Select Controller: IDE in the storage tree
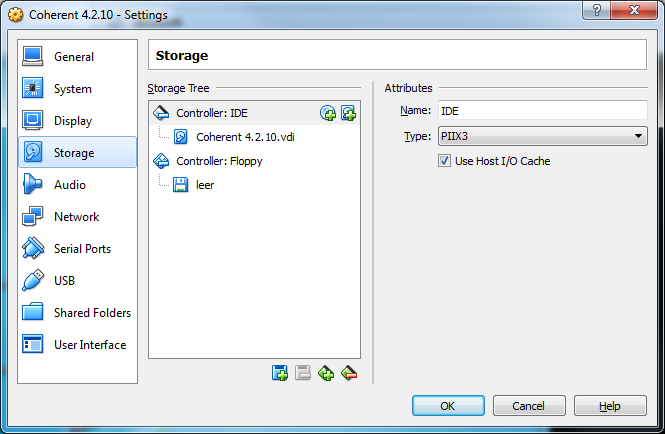This screenshot has height=434, width=665. pyautogui.click(x=211, y=113)
